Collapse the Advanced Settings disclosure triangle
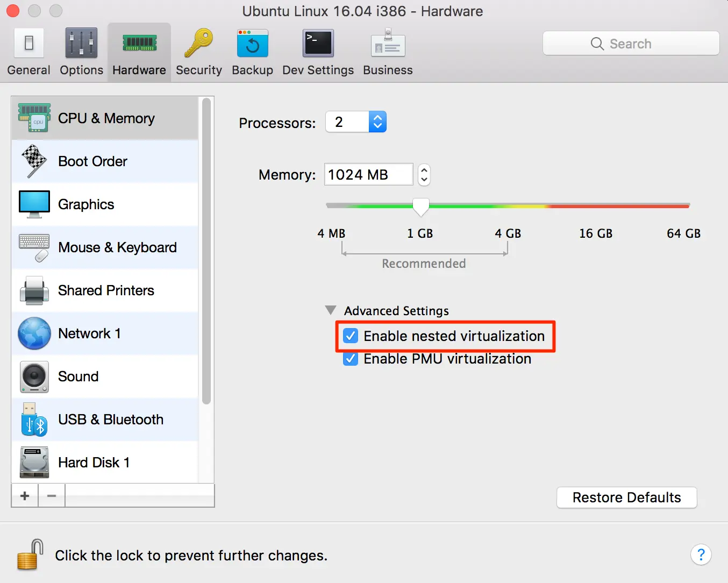The width and height of the screenshot is (728, 583). [331, 310]
